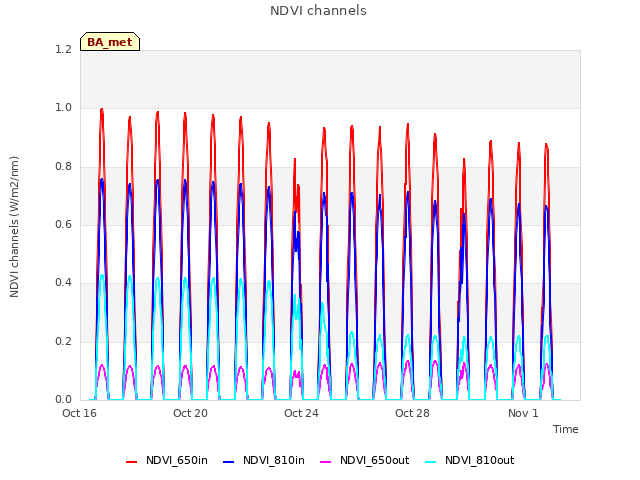Click the Oct 24 x-axis tick label
640x480 pixels.
point(301,413)
